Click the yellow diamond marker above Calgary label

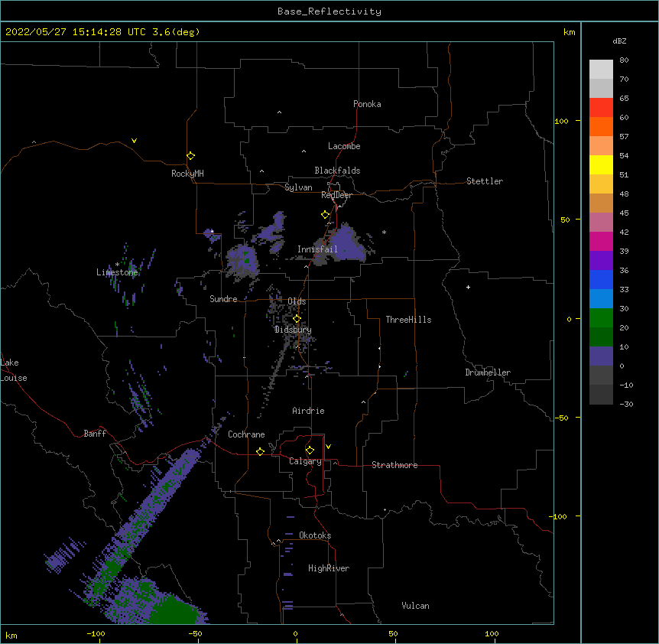(x=310, y=450)
